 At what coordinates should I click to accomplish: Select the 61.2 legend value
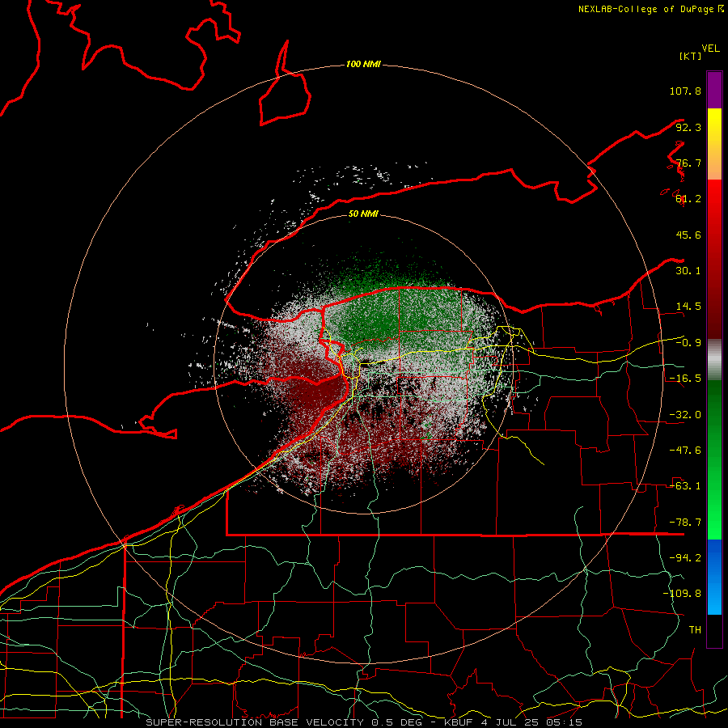[x=688, y=199]
